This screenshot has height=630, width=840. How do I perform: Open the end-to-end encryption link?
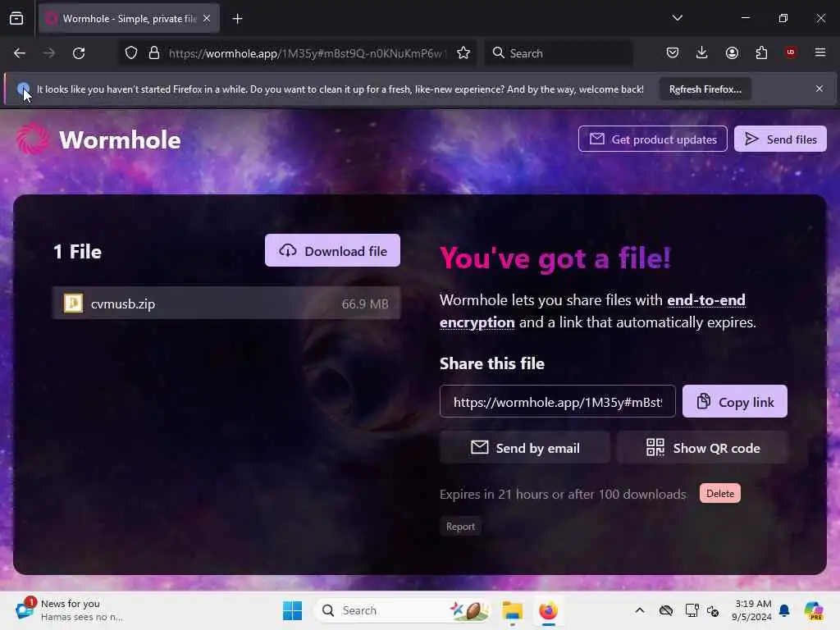coord(592,311)
